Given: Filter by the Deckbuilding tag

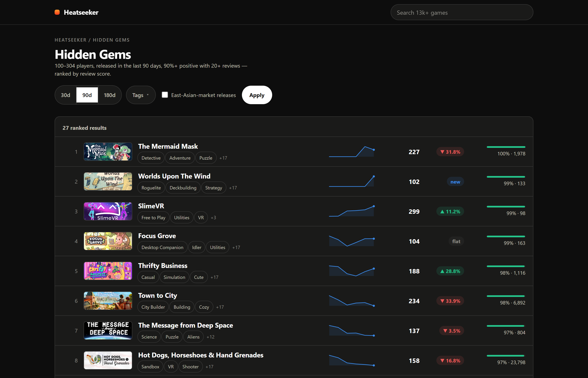Looking at the screenshot, I should tap(183, 188).
